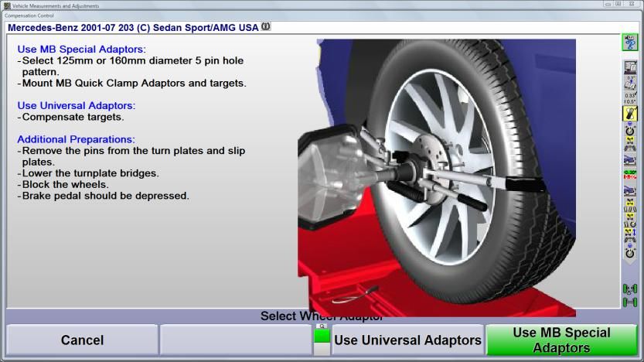Viewport: 644px width, 362px height.
Task: Click the chassis icon with blue vertical arrow
Action: (630, 235)
